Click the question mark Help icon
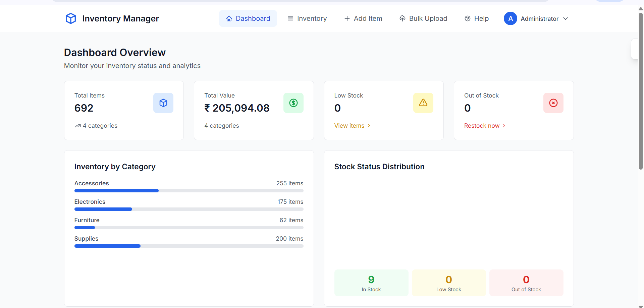644x308 pixels. point(467,18)
